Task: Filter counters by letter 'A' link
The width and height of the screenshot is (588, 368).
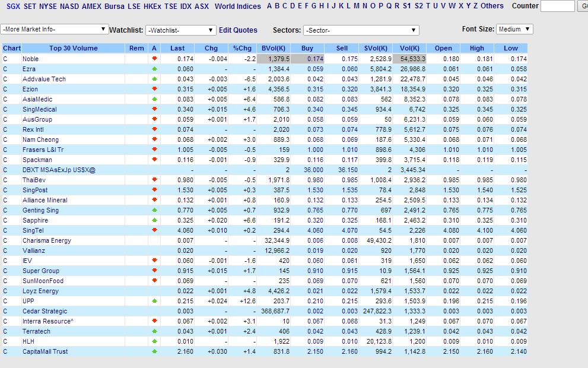Action: (269, 6)
